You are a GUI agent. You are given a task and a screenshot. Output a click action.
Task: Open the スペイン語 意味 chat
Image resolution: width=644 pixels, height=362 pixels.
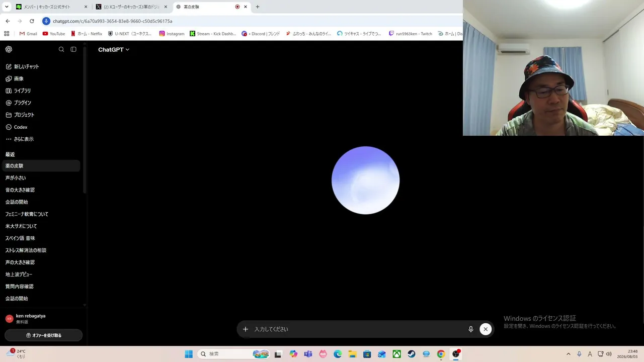[x=41, y=238]
